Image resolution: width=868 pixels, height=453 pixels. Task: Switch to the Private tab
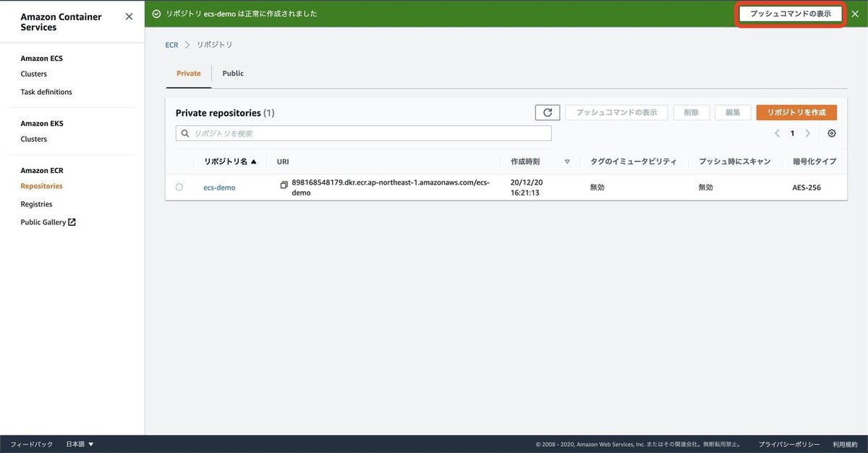[189, 73]
